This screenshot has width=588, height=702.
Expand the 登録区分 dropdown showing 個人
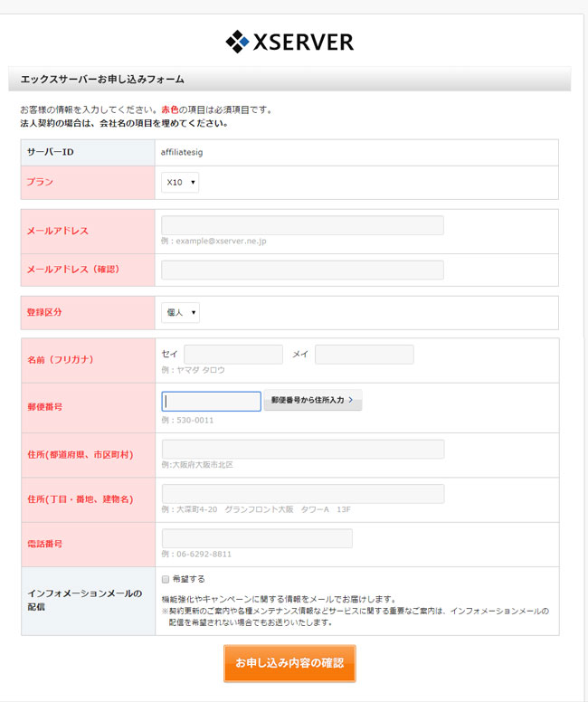click(x=180, y=313)
